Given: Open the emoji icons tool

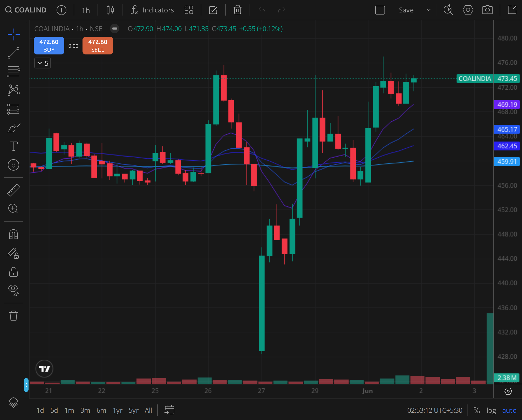Looking at the screenshot, I should (x=13, y=165).
